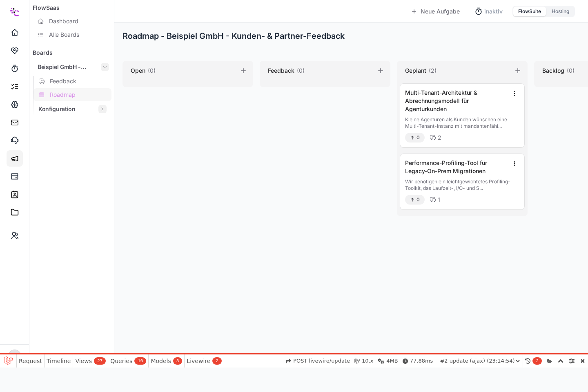Open options menu of Multi-Tenant-Architektur card
This screenshot has width=588, height=392.
click(514, 94)
